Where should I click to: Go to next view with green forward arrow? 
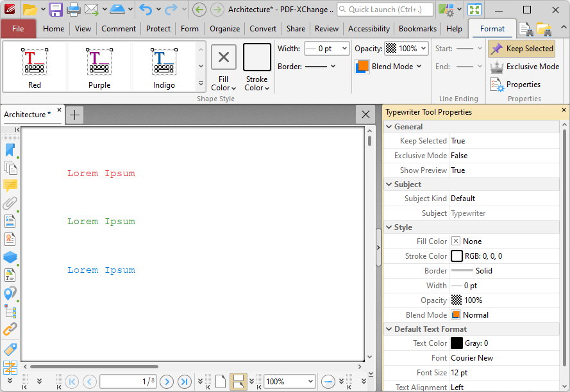[217, 10]
